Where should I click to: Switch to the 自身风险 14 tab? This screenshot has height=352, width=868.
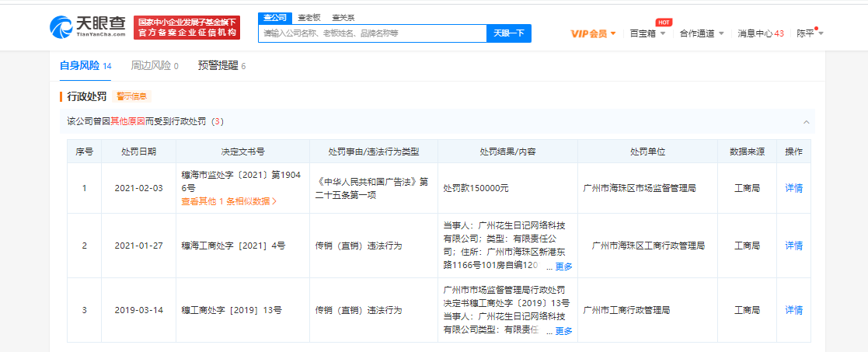(x=85, y=66)
